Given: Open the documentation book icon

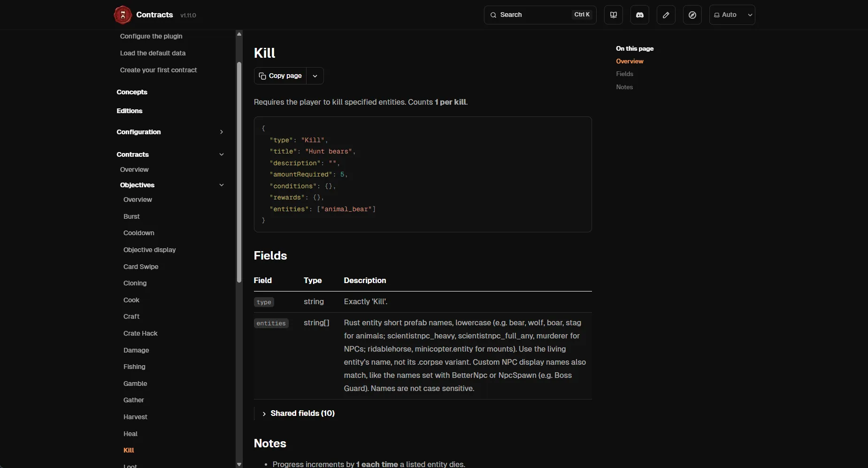Looking at the screenshot, I should (x=613, y=15).
